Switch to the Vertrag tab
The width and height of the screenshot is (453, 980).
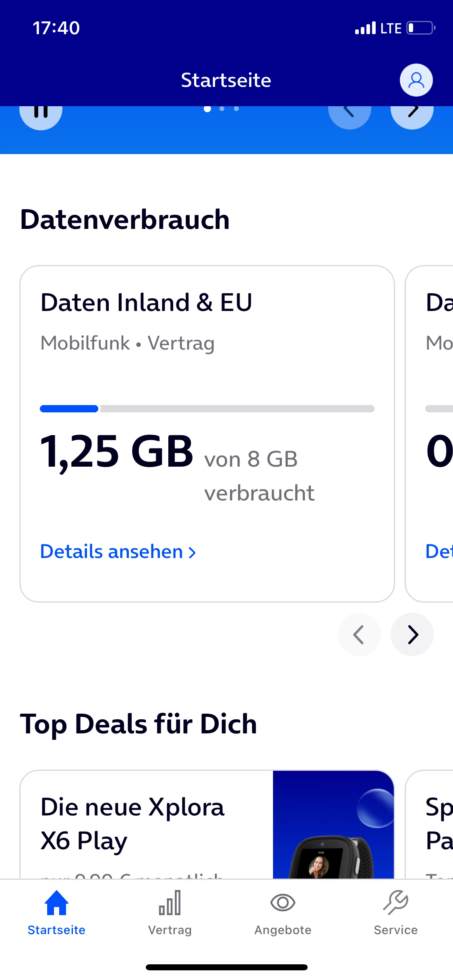click(x=170, y=912)
